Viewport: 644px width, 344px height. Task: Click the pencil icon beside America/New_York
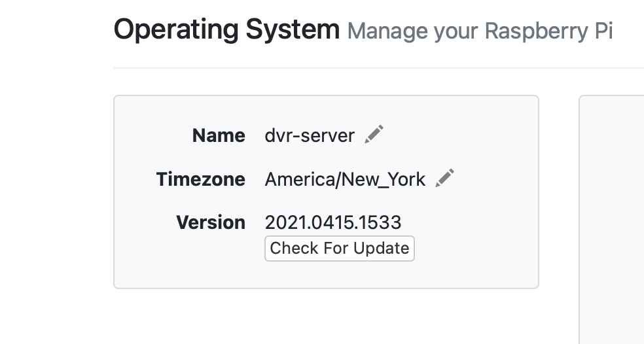(x=445, y=178)
